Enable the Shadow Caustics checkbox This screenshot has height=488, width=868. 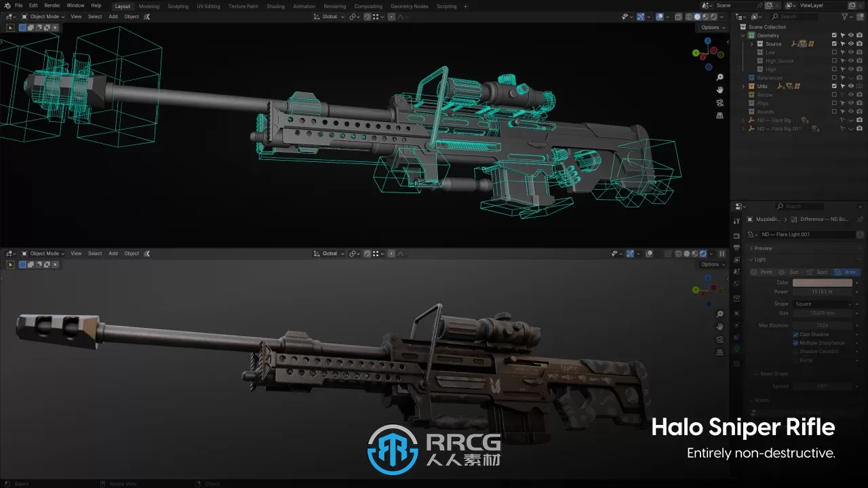pyautogui.click(x=796, y=351)
